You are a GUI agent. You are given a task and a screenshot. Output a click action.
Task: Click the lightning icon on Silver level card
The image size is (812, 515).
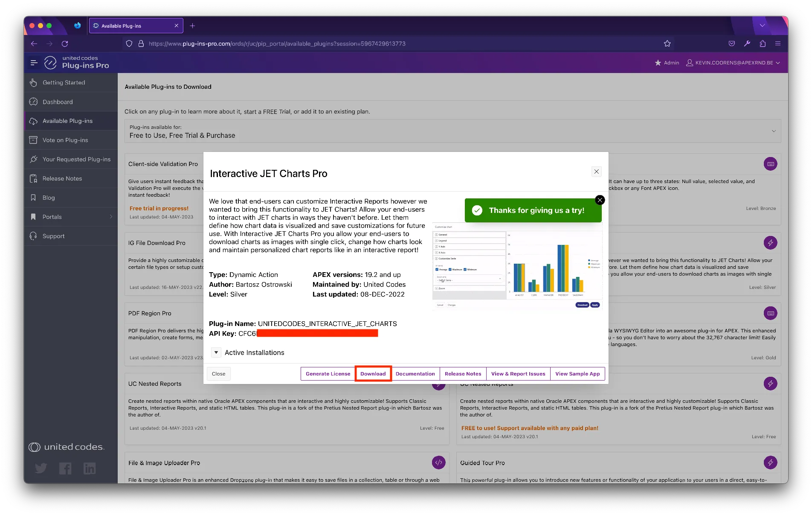770,243
